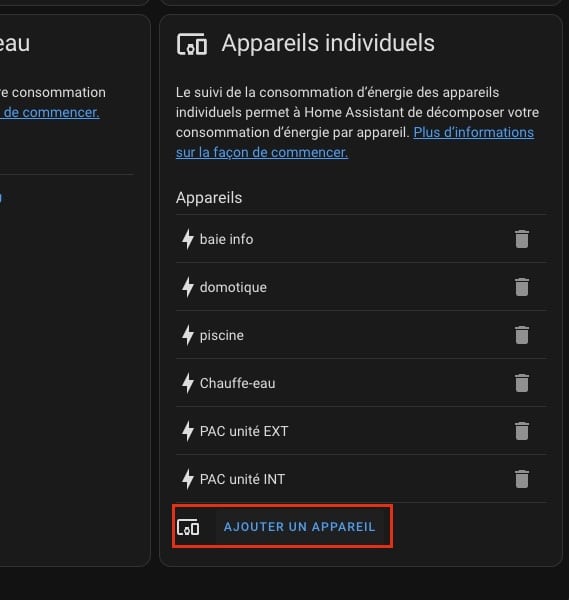569x600 pixels.
Task: Click the Appareils section heading
Action: pyautogui.click(x=209, y=198)
